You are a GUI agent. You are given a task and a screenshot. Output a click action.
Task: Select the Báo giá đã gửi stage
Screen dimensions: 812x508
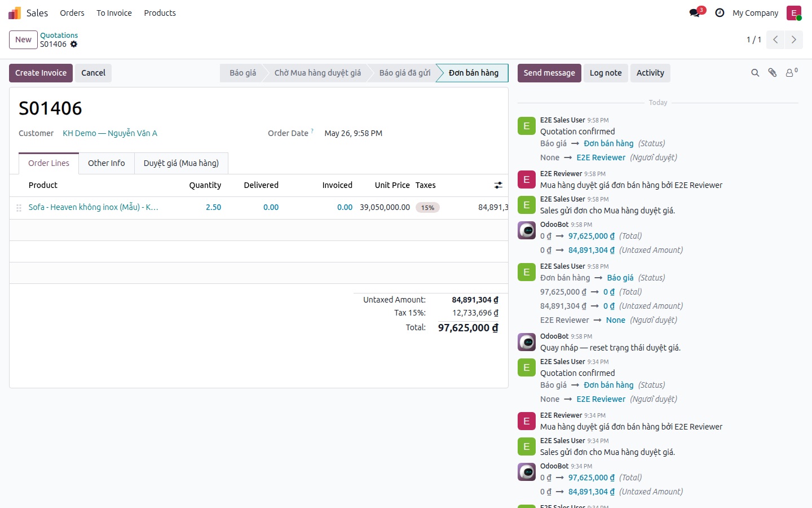(x=405, y=73)
